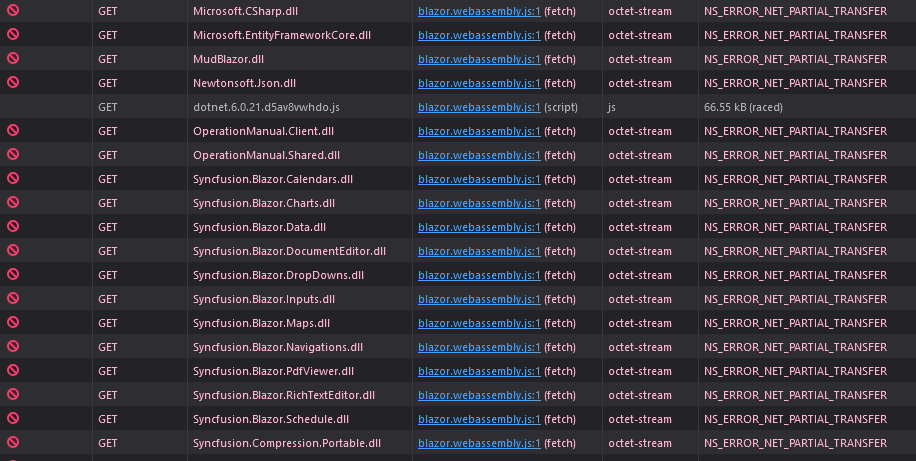Screen dimensions: 916x461
Task: Click blocked icon for Newtonsoft.Json.dll row
Action: [13, 82]
